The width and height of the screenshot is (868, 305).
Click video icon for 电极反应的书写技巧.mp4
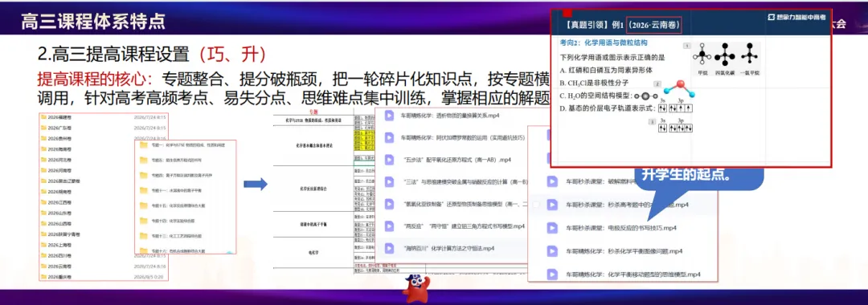(552, 228)
